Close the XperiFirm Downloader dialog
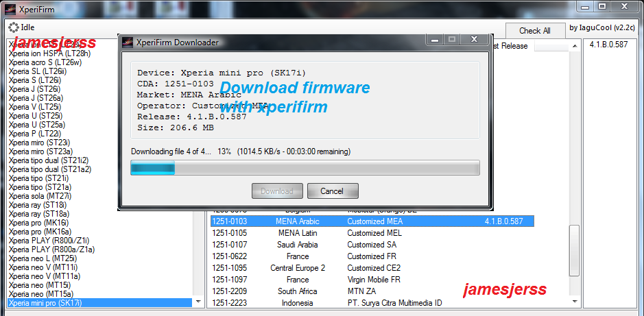The width and height of the screenshot is (644, 316). (x=475, y=39)
